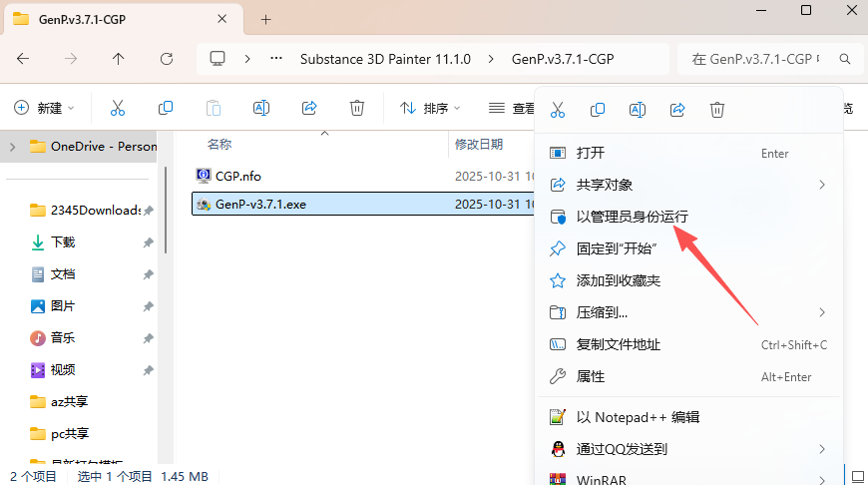Refresh the current folder
Viewport: 868px width, 485px height.
pyautogui.click(x=166, y=59)
